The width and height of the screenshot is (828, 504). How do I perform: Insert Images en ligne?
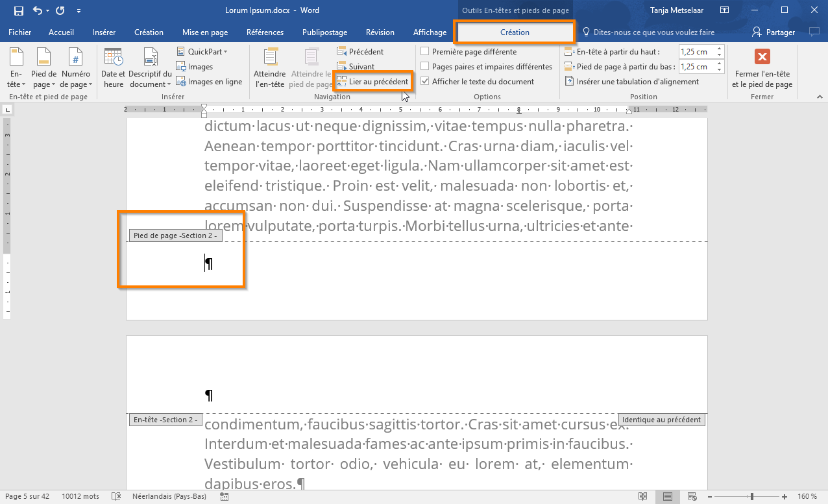pos(209,82)
